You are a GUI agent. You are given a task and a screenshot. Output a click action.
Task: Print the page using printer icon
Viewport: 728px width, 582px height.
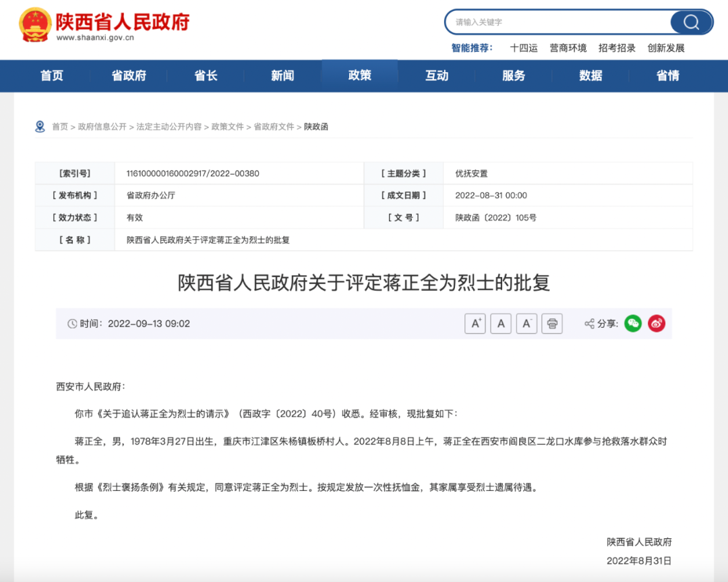coord(552,324)
